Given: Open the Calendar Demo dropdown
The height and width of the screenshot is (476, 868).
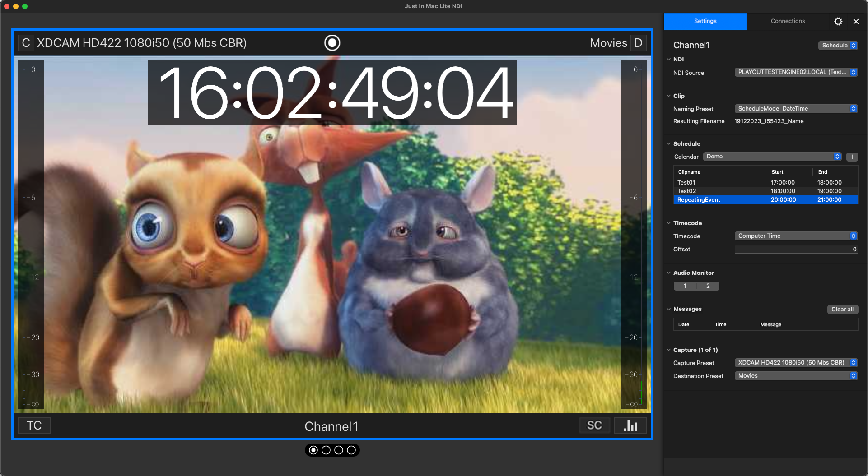Looking at the screenshot, I should tap(772, 157).
